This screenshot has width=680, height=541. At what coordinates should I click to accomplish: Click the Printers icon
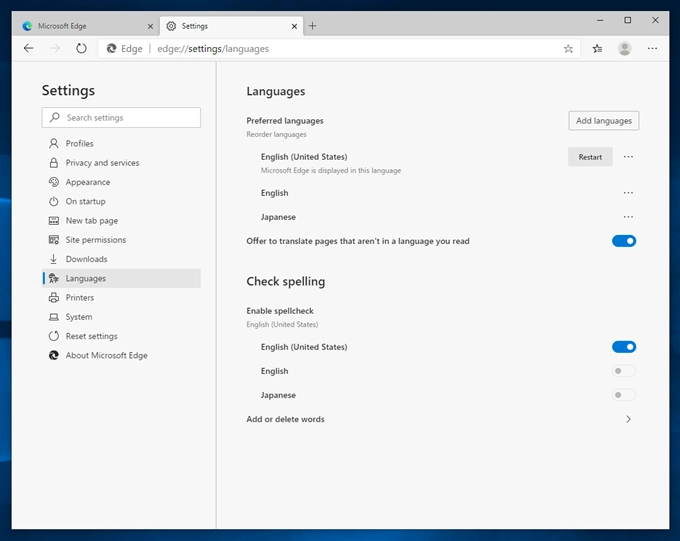click(x=53, y=298)
